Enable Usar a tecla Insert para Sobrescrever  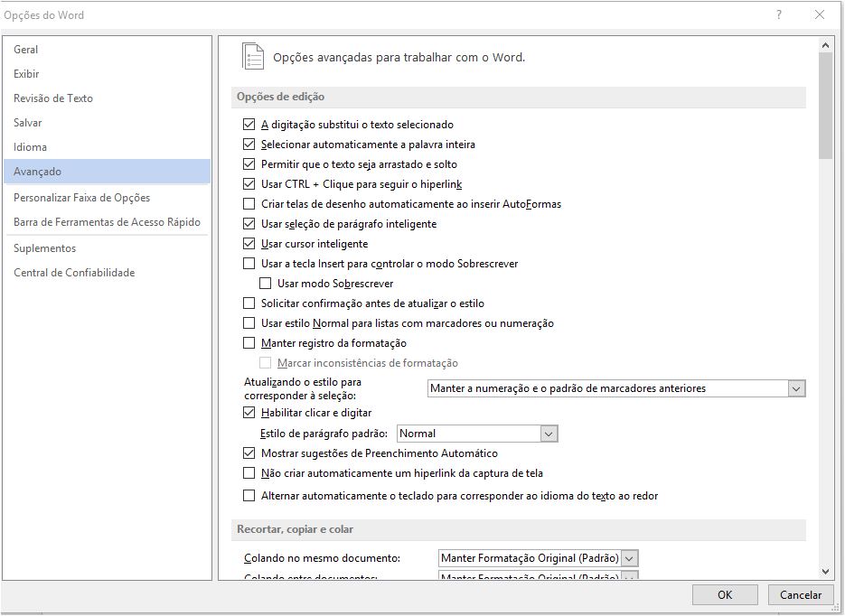(249, 264)
